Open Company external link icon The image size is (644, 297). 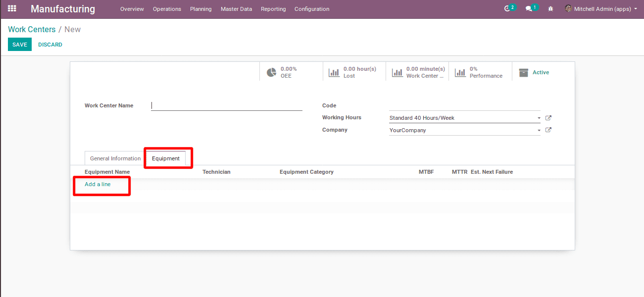pyautogui.click(x=548, y=130)
